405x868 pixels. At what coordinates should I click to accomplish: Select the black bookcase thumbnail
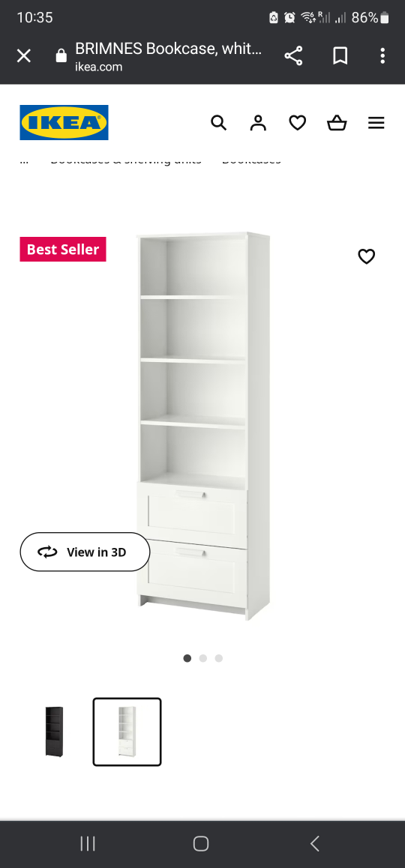coord(54,732)
